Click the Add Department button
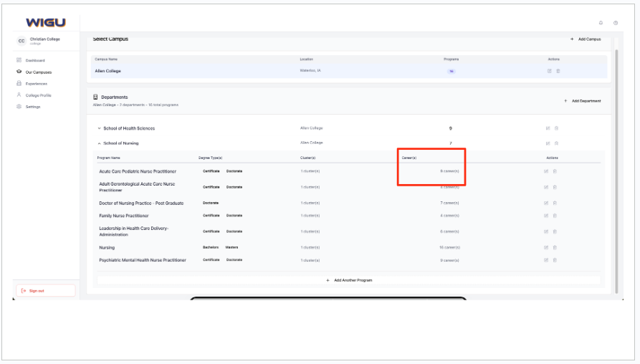This screenshot has height=364, width=640. click(x=583, y=101)
